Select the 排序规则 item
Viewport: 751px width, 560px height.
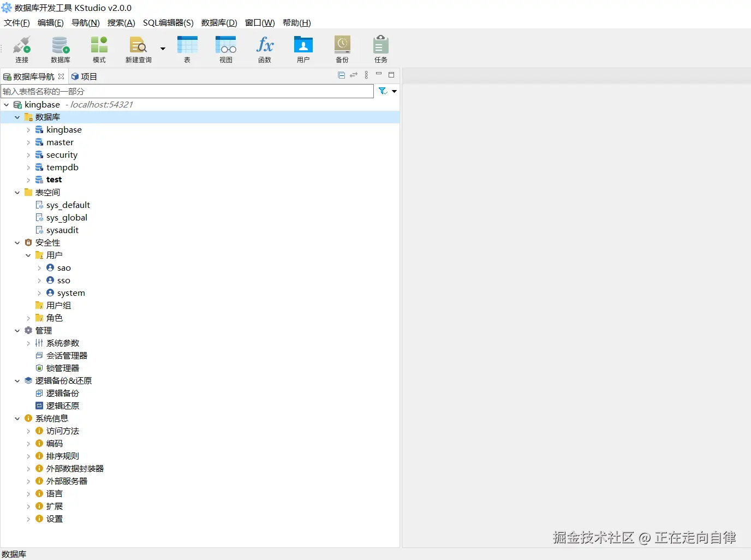tap(63, 456)
